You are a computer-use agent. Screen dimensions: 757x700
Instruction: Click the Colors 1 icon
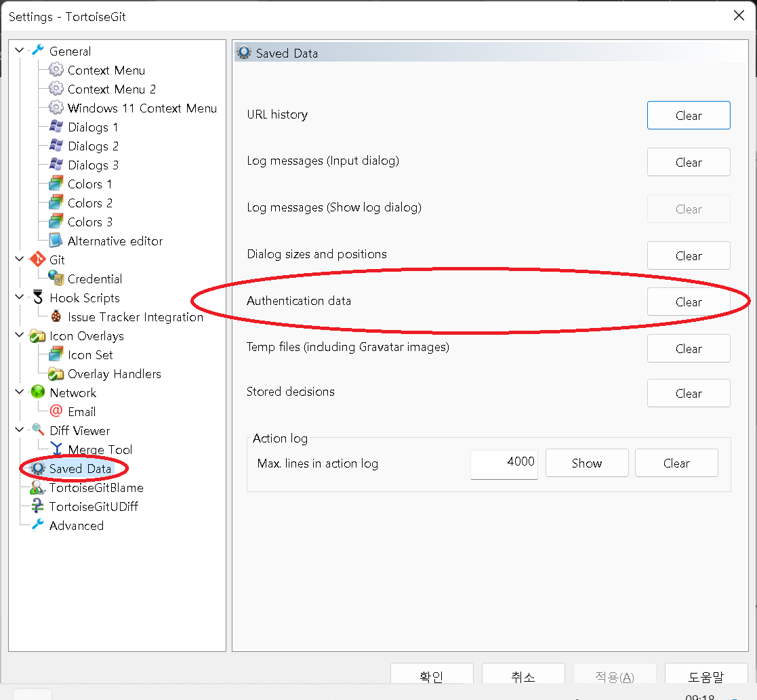(56, 184)
